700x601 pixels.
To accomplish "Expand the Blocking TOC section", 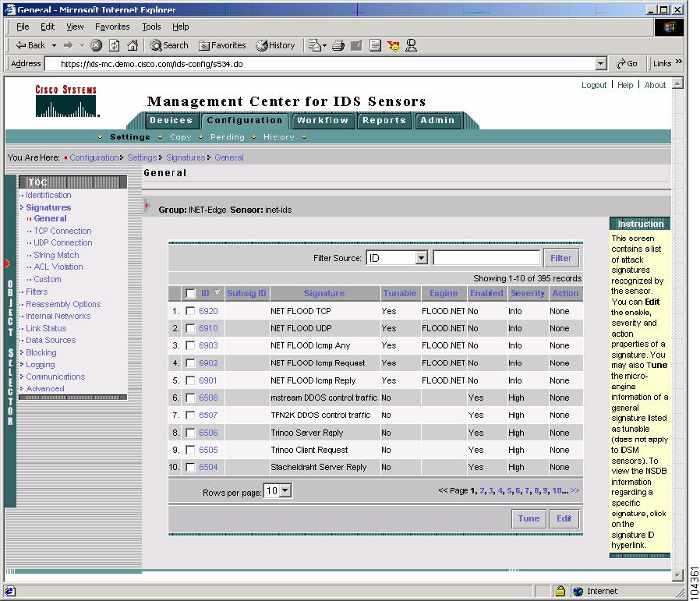I will coord(21,352).
